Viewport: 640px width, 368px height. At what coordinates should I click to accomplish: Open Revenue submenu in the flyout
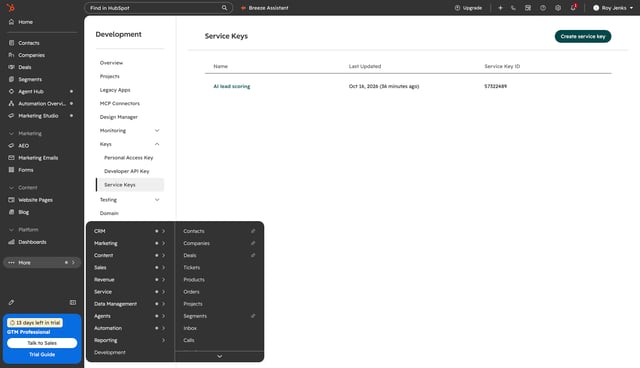129,280
